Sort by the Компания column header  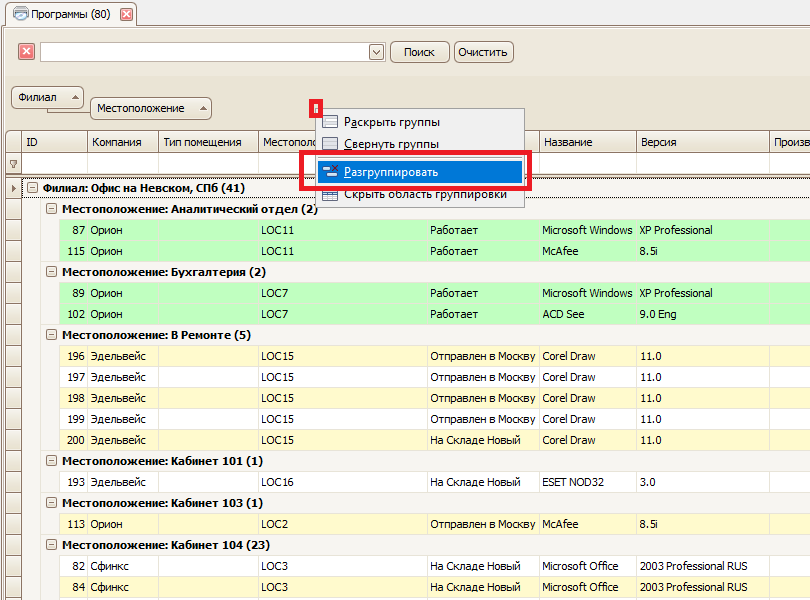(122, 142)
